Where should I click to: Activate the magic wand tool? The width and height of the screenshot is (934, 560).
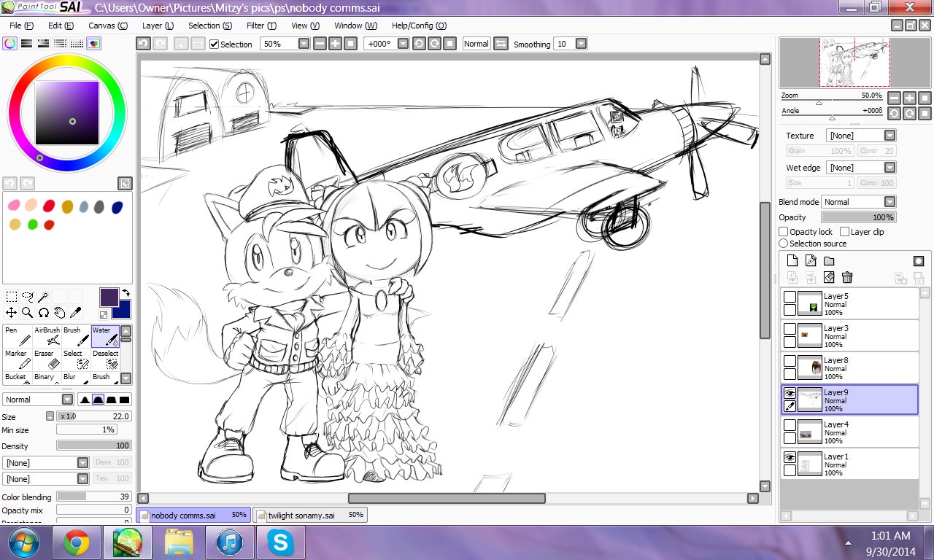click(x=43, y=297)
